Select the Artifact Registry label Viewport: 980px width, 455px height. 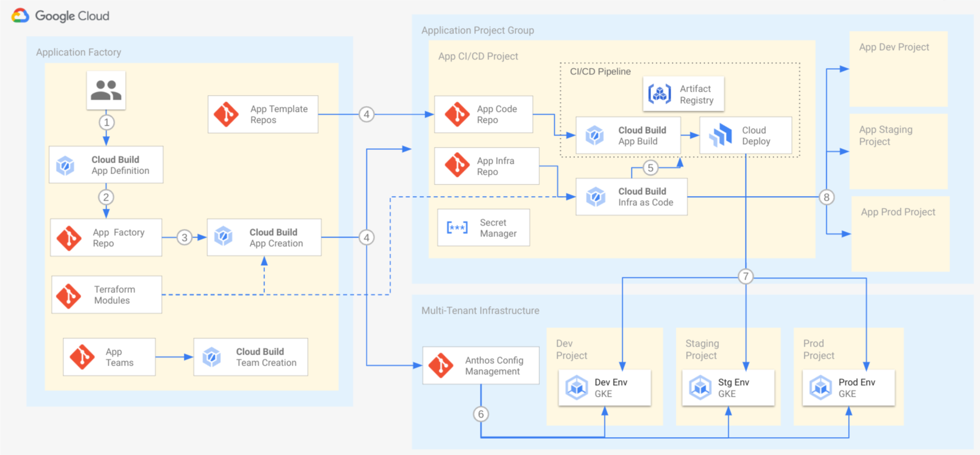tap(697, 94)
